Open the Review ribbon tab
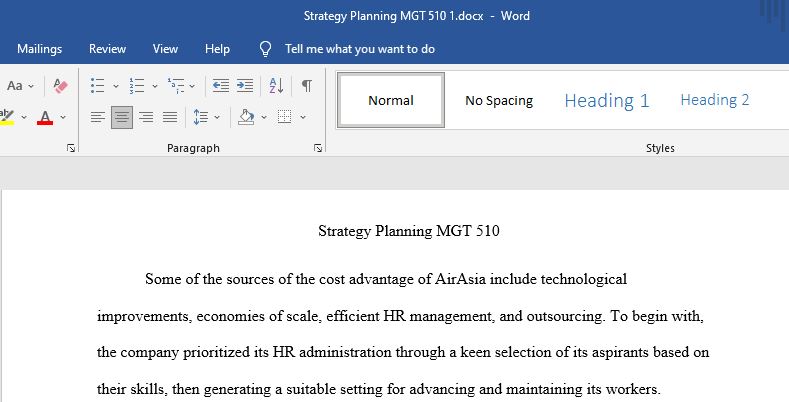Screen dimensions: 789x402 [x=107, y=49]
